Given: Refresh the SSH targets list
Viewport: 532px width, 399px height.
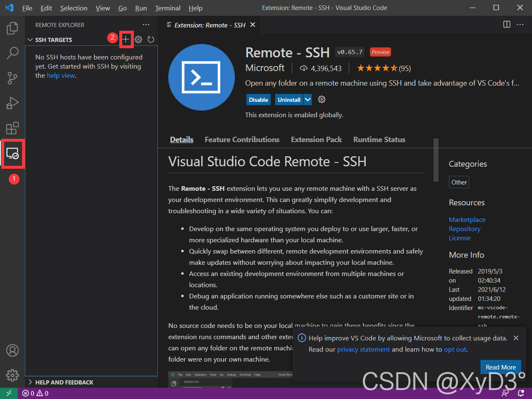Looking at the screenshot, I should coord(151,39).
